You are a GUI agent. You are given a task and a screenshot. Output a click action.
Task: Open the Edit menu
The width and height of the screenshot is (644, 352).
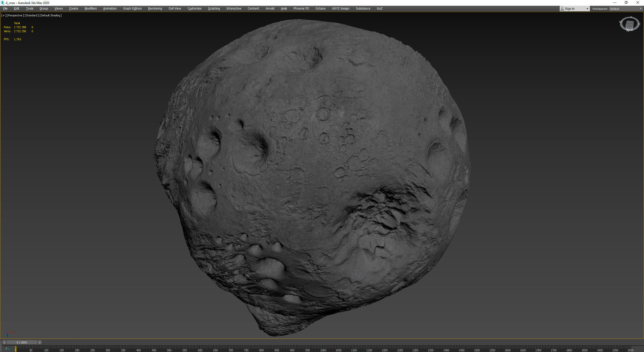pyautogui.click(x=17, y=9)
